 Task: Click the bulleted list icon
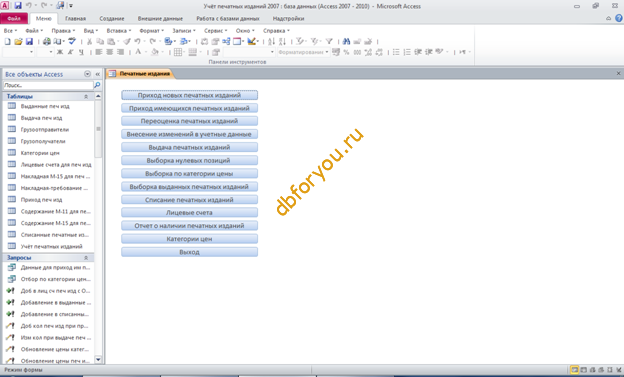(x=396, y=52)
